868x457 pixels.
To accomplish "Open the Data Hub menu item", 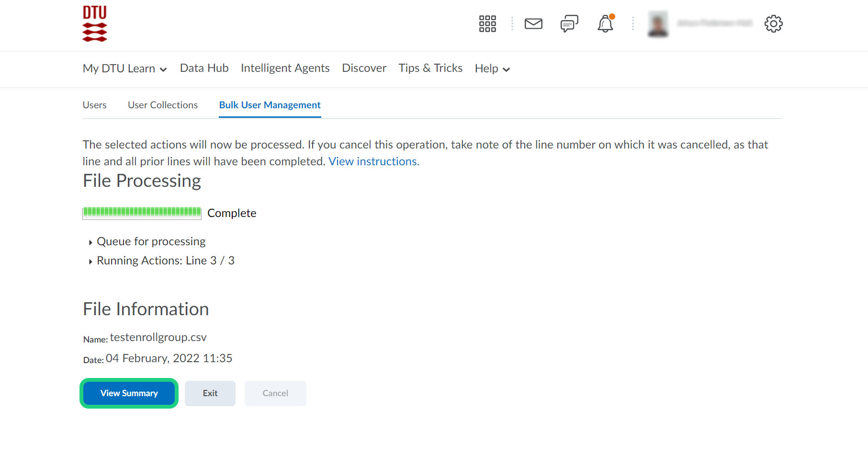I will [204, 68].
